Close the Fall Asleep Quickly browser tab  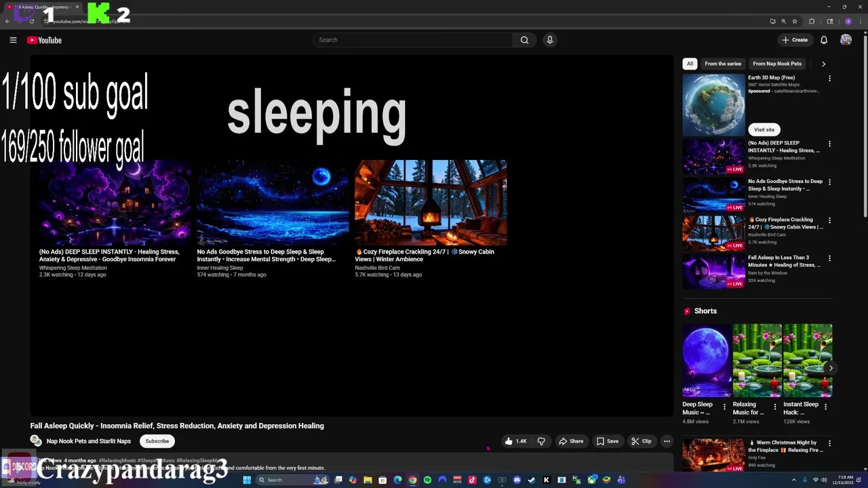tap(77, 7)
